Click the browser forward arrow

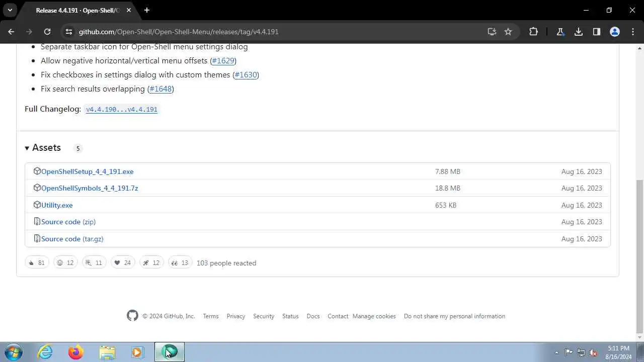click(x=29, y=32)
